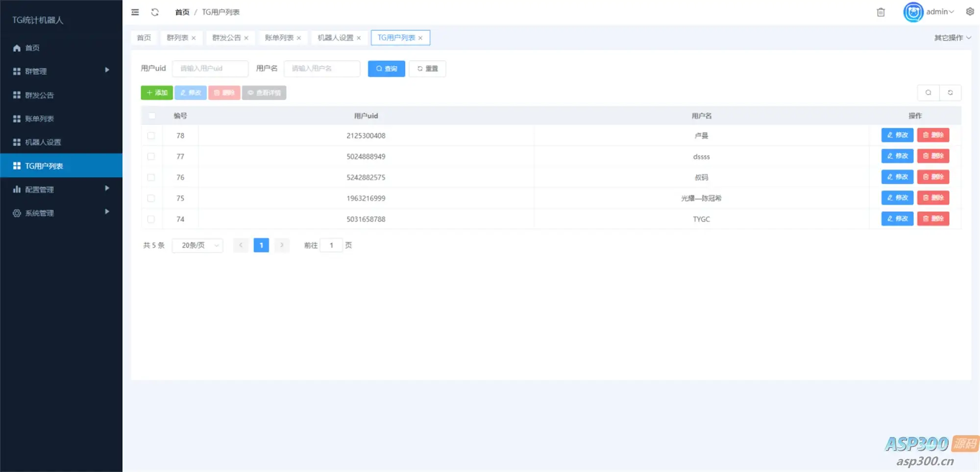This screenshot has height=472, width=980.
Task: Click the 重置 reset button
Action: 427,69
